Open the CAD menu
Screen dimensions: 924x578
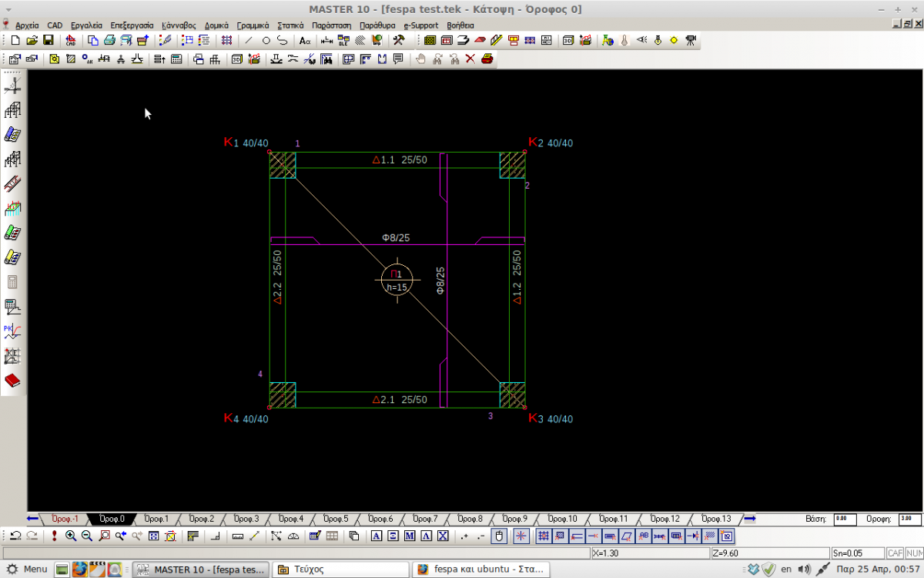tap(55, 25)
